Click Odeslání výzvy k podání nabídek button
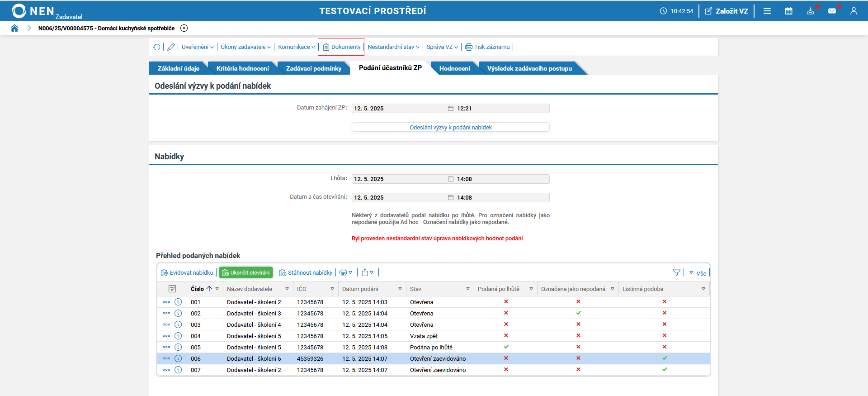The image size is (868, 396). point(450,127)
